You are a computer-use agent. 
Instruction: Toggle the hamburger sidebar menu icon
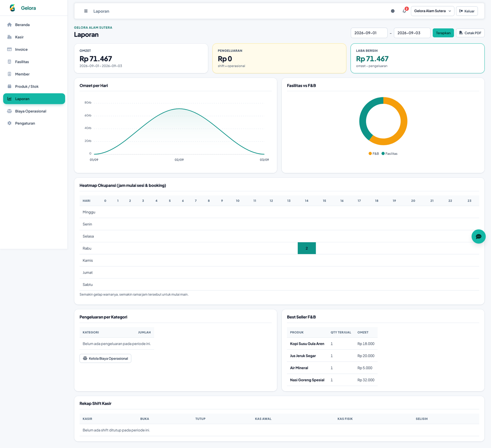tap(86, 11)
